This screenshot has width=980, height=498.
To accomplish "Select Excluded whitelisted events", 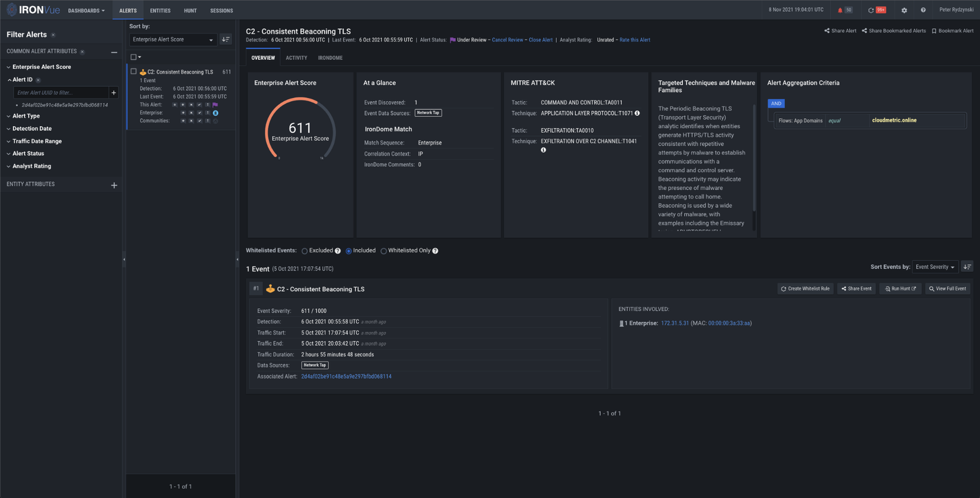I will point(304,251).
